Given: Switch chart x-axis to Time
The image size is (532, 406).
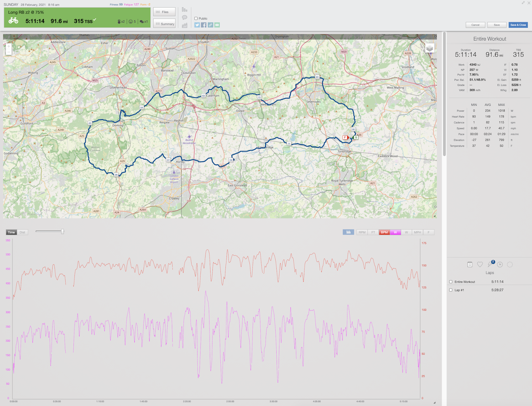Looking at the screenshot, I should click(11, 232).
